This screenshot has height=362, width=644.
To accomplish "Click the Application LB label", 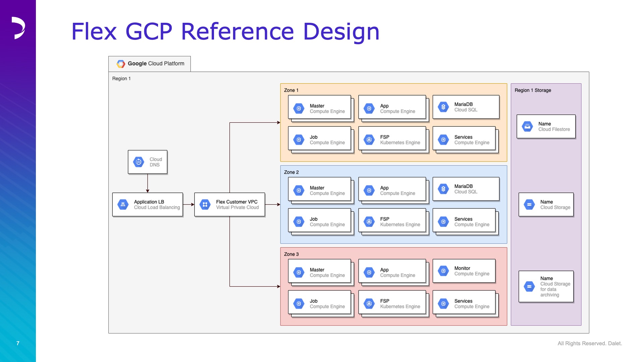I will 149,202.
